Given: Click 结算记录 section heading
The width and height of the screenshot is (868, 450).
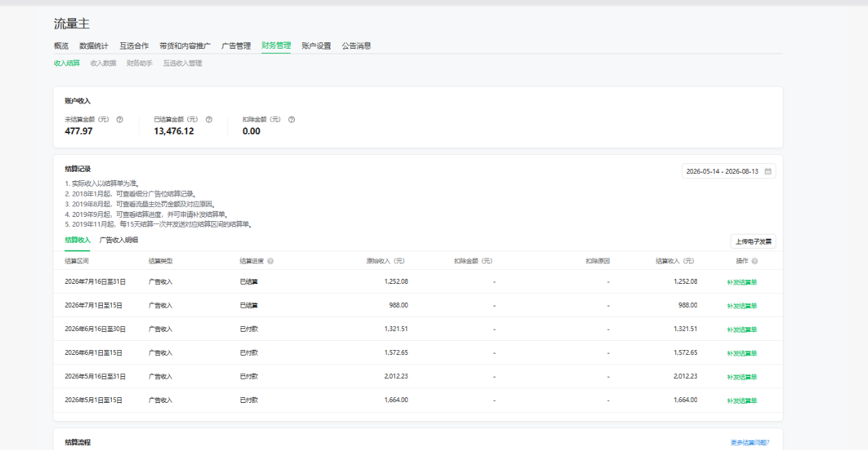Looking at the screenshot, I should click(77, 169).
